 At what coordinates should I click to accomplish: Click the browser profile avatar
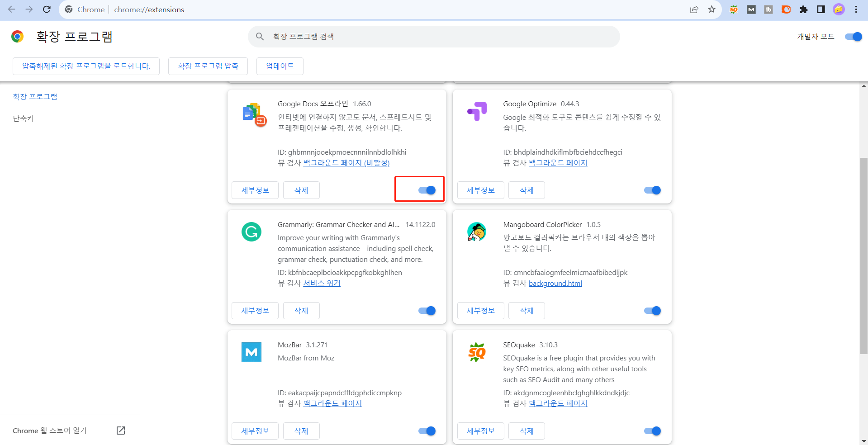click(839, 9)
